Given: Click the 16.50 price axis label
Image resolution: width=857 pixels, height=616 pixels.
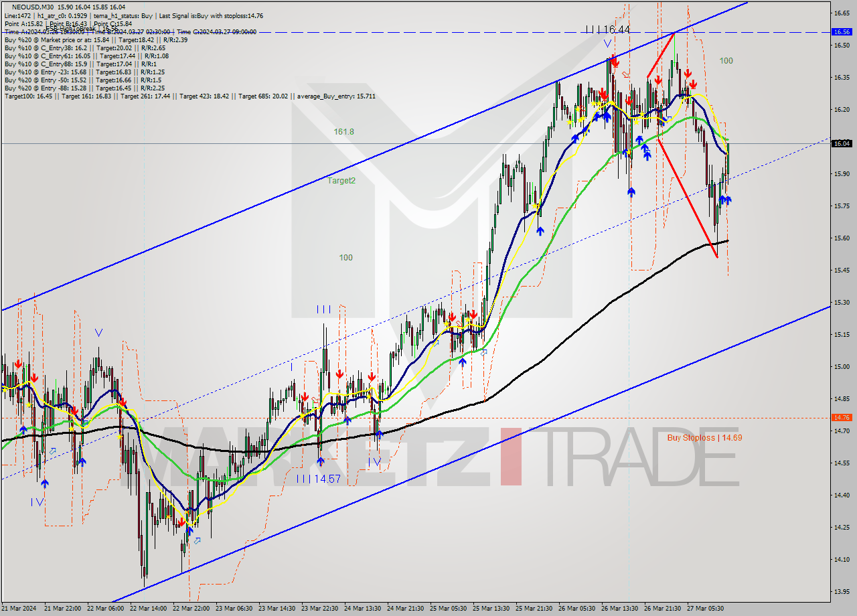Looking at the screenshot, I should 842,45.
